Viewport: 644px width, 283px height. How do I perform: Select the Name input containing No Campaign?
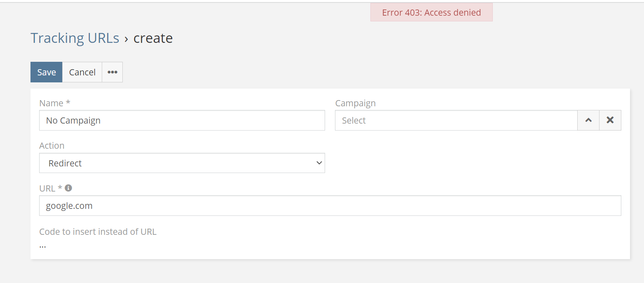click(x=182, y=120)
